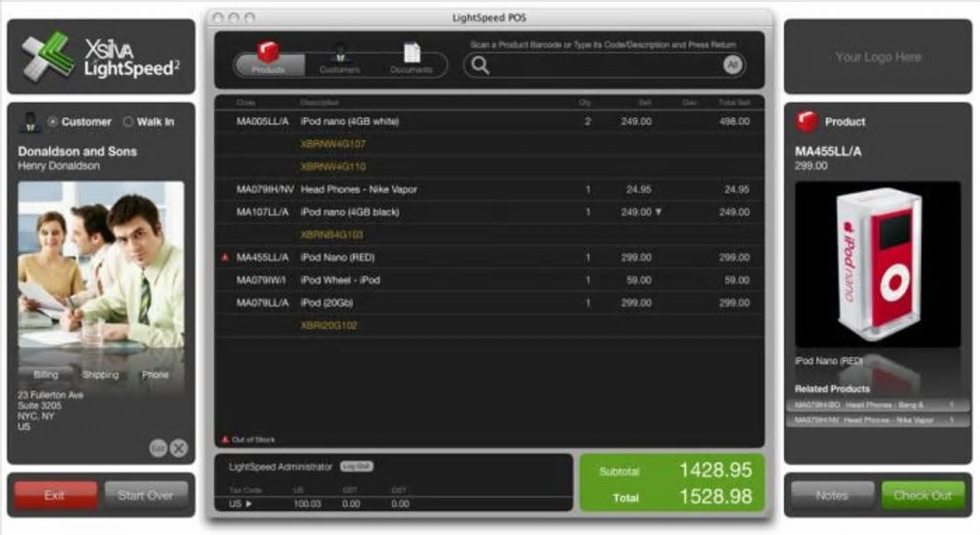Select the iPod Nano (RED) line item
This screenshot has width=980, height=535.
[489, 257]
